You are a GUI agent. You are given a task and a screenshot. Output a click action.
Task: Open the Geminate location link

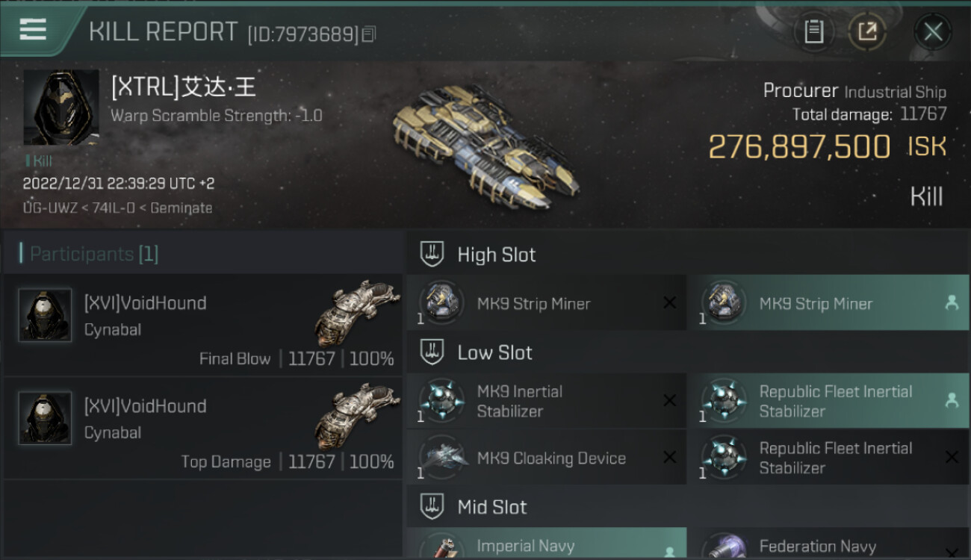pyautogui.click(x=182, y=208)
